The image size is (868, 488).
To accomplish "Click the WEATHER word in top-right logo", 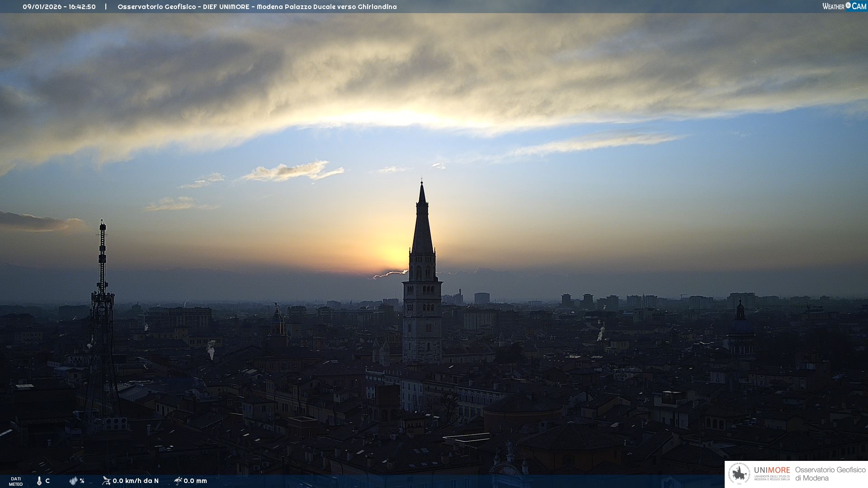I will click(x=833, y=6).
